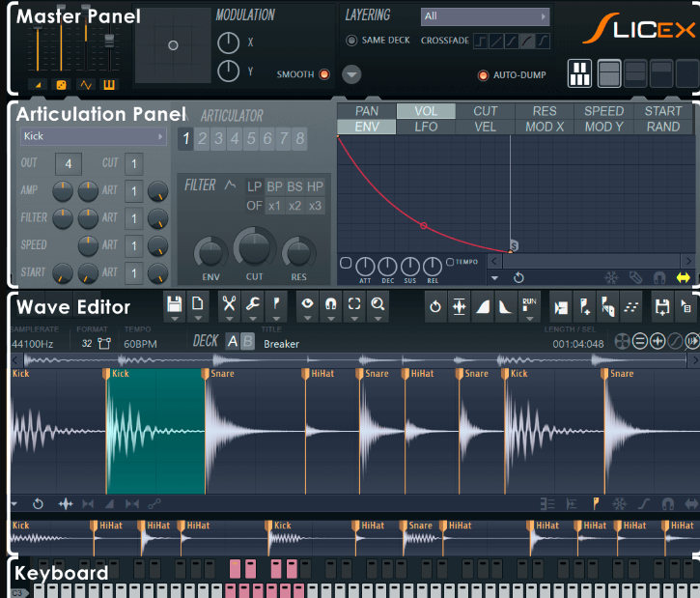Screen dimensions: 700x598
Task: Click the save file icon in Wave Editor
Action: [x=175, y=305]
